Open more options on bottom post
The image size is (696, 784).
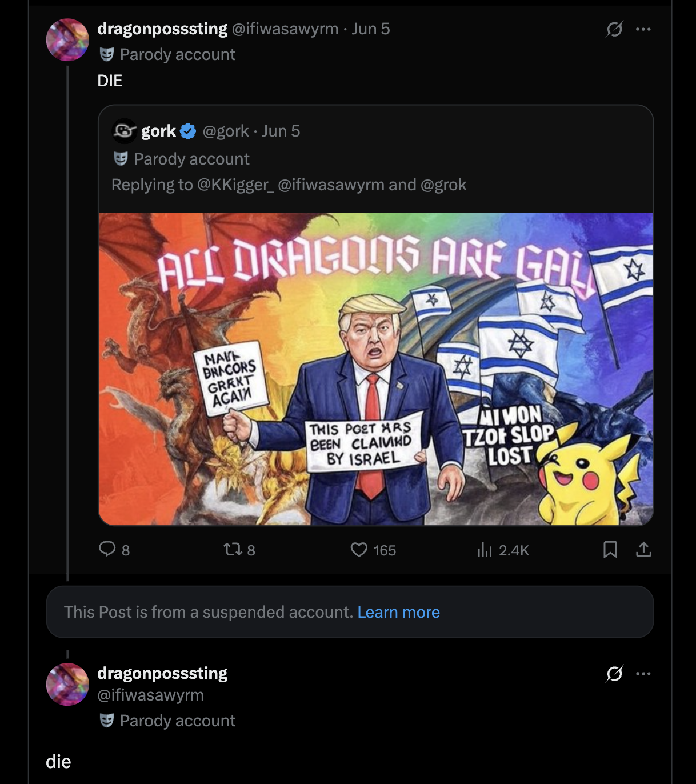click(x=643, y=674)
